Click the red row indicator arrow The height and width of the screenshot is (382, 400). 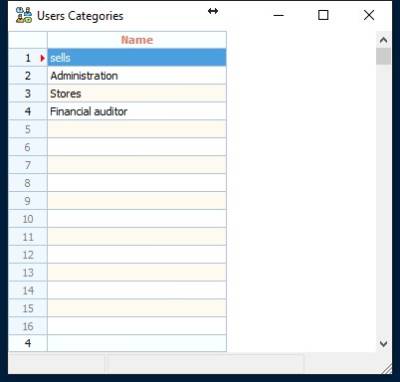pyautogui.click(x=42, y=58)
